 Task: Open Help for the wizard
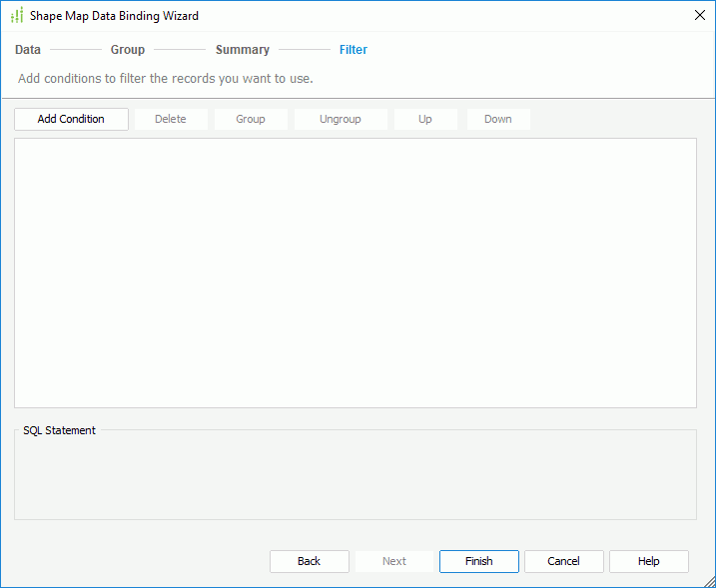click(x=649, y=561)
